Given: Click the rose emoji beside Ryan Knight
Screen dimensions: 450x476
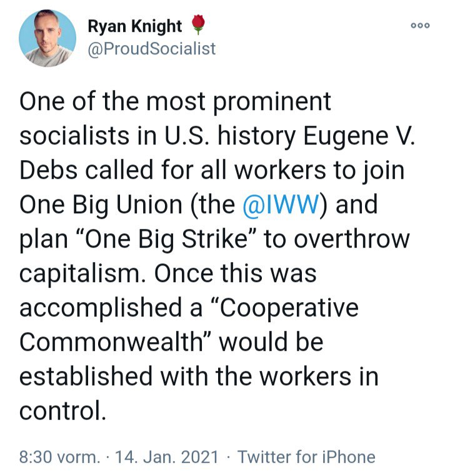Looking at the screenshot, I should tap(197, 26).
